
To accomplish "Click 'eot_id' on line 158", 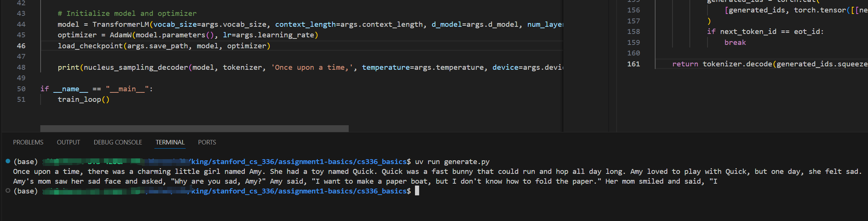I will [x=807, y=31].
